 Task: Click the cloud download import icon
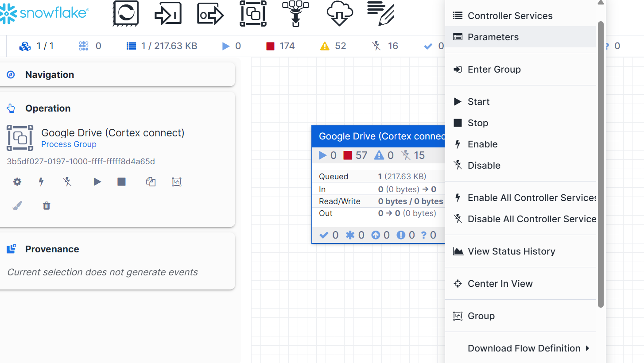[339, 14]
